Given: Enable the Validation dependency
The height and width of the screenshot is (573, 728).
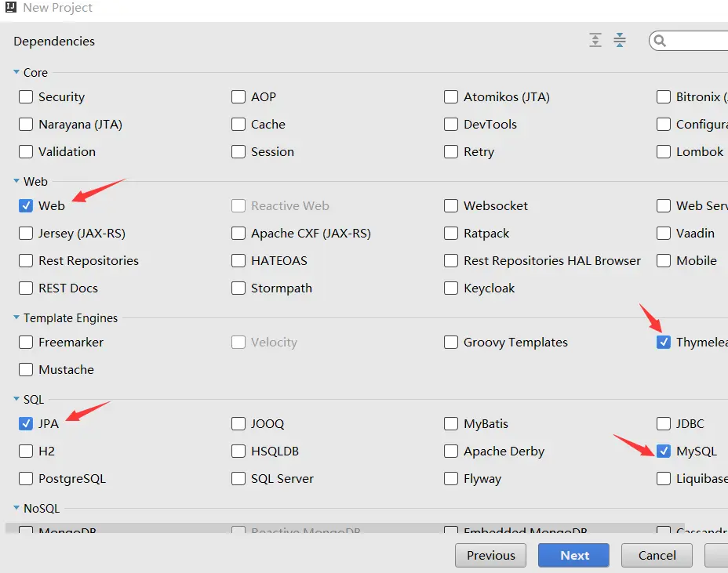Looking at the screenshot, I should click(26, 152).
